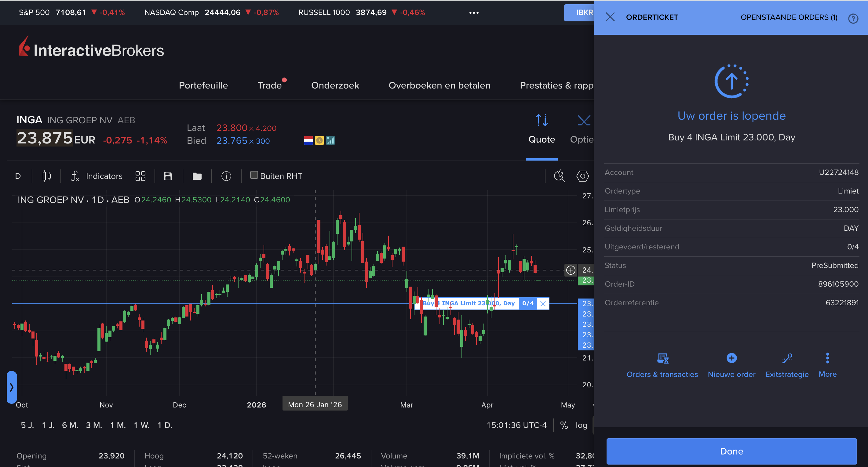Show chart info icon
The height and width of the screenshot is (467, 868).
[226, 176]
